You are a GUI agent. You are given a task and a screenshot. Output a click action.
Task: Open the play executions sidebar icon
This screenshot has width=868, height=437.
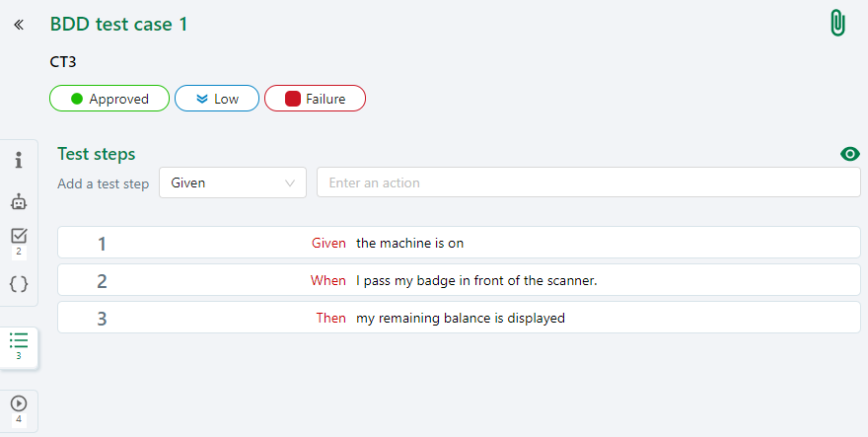(x=19, y=404)
